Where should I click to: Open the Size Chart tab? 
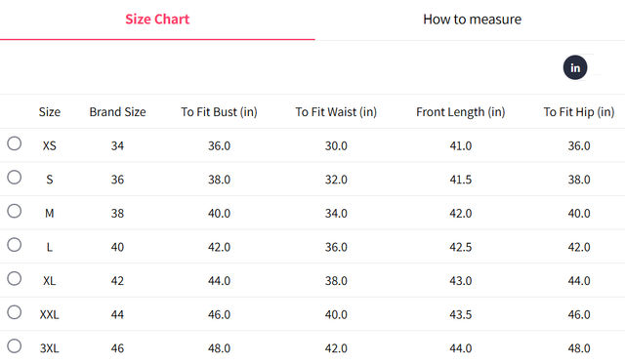157,20
